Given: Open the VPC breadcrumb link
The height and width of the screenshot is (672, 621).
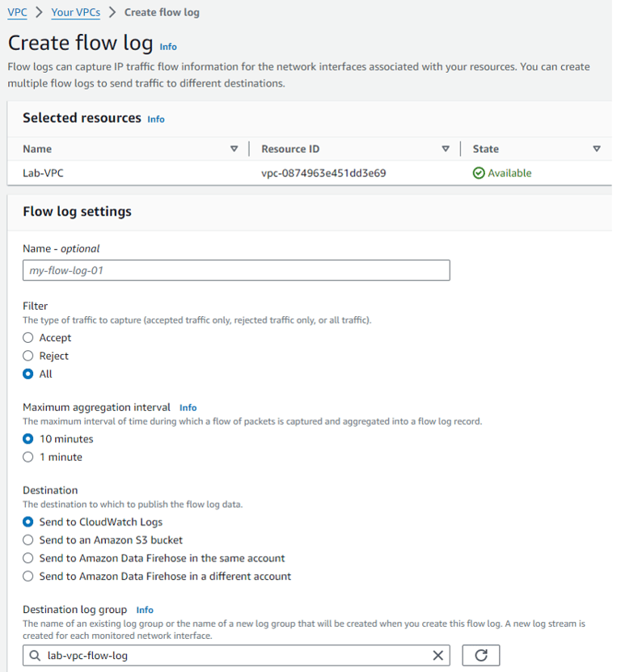Looking at the screenshot, I should coord(17,12).
